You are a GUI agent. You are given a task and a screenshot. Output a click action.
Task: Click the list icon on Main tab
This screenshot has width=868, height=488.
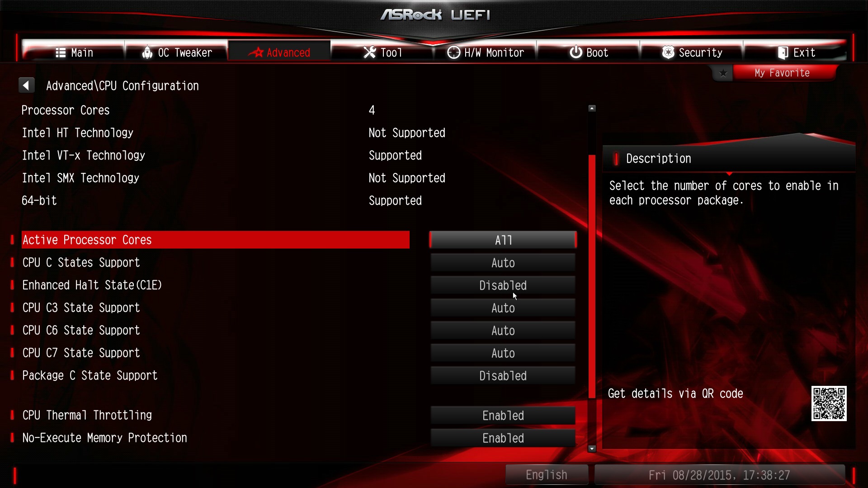pyautogui.click(x=61, y=53)
